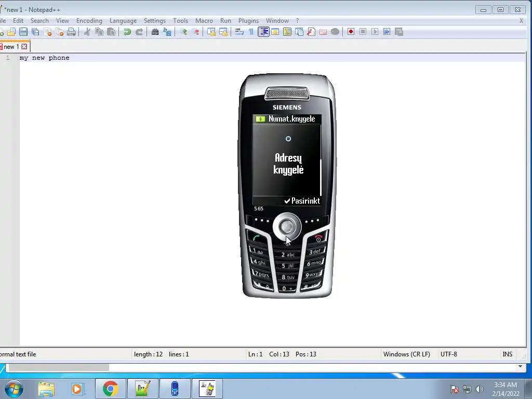The height and width of the screenshot is (399, 532).
Task: Open the Edit menu
Action: pos(18,21)
